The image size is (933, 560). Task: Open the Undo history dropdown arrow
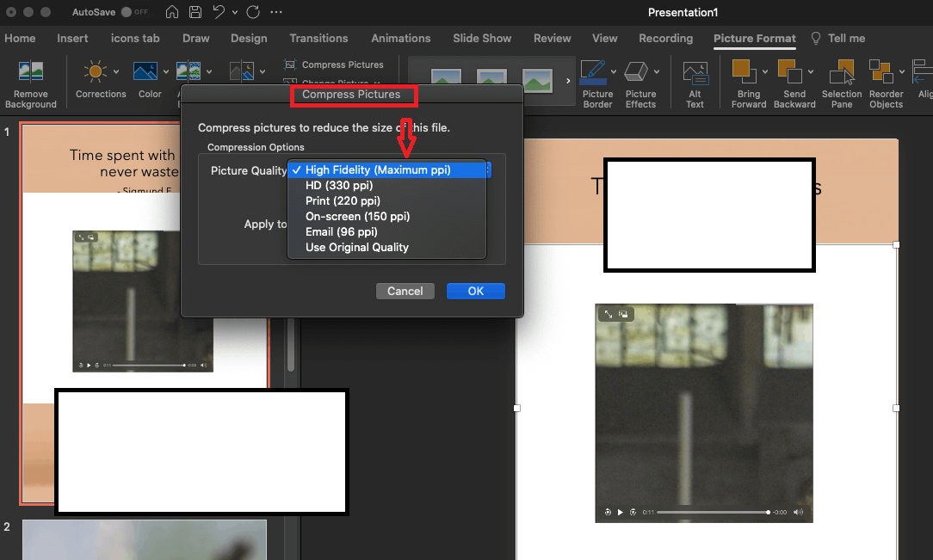pos(235,12)
